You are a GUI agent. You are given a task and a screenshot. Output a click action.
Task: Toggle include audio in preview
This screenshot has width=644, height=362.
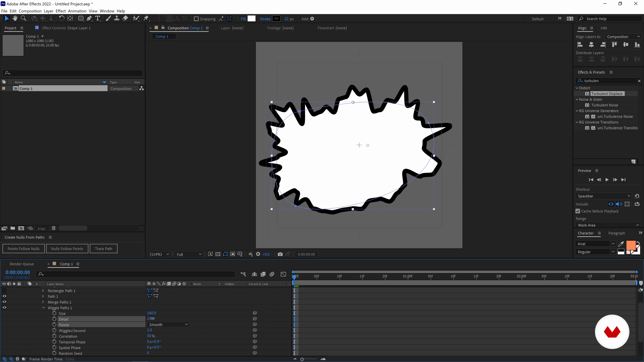[619, 204]
